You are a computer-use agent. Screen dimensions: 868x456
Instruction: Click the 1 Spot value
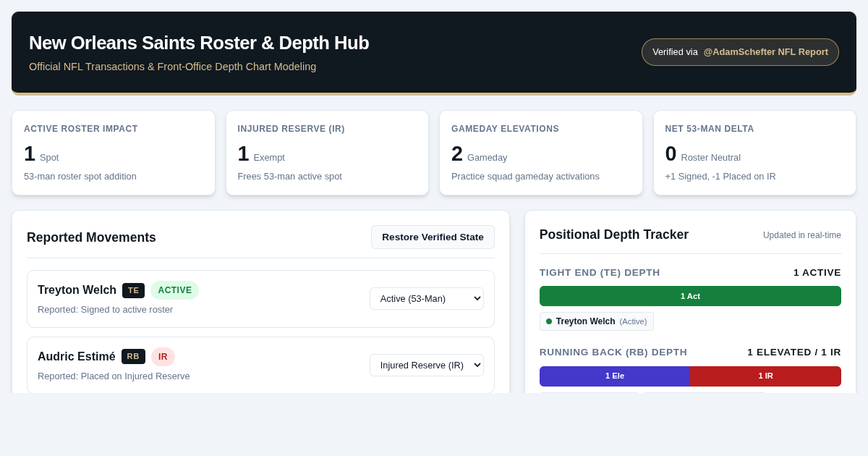pos(41,154)
